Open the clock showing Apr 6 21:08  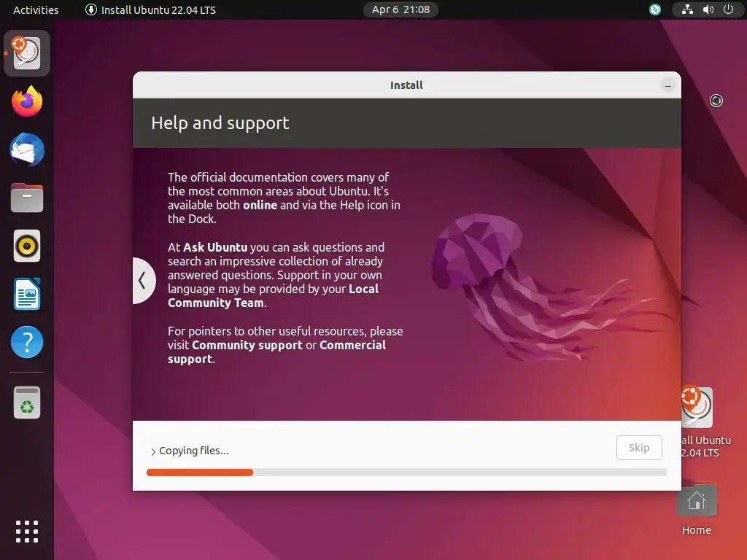(400, 9)
